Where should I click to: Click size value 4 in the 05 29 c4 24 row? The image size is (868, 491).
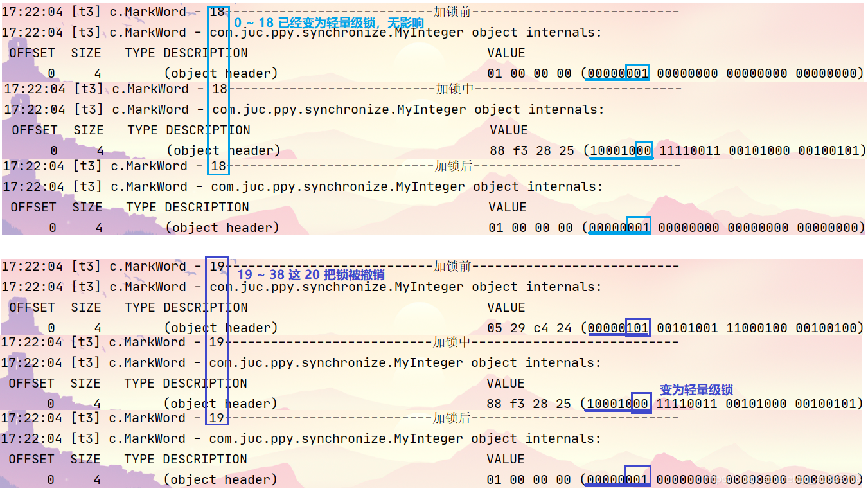[x=97, y=328]
